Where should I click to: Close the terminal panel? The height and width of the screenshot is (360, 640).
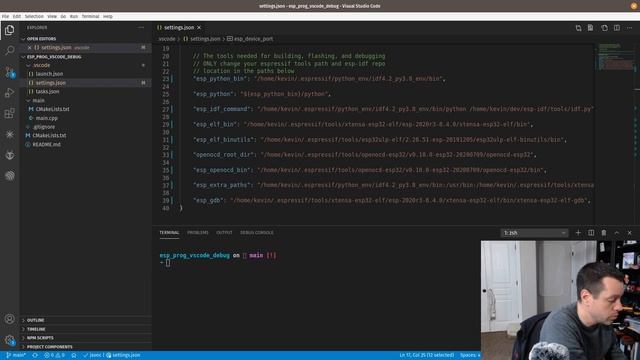pyautogui.click(x=629, y=233)
